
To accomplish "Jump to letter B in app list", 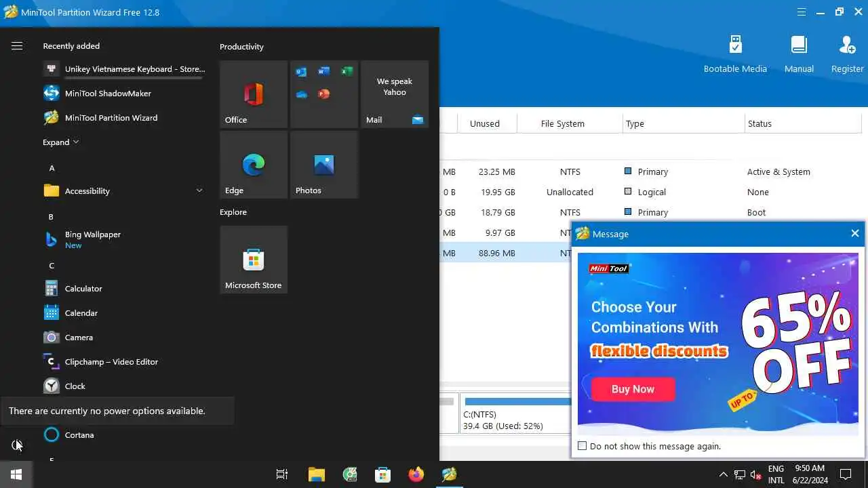I will pos(51,217).
